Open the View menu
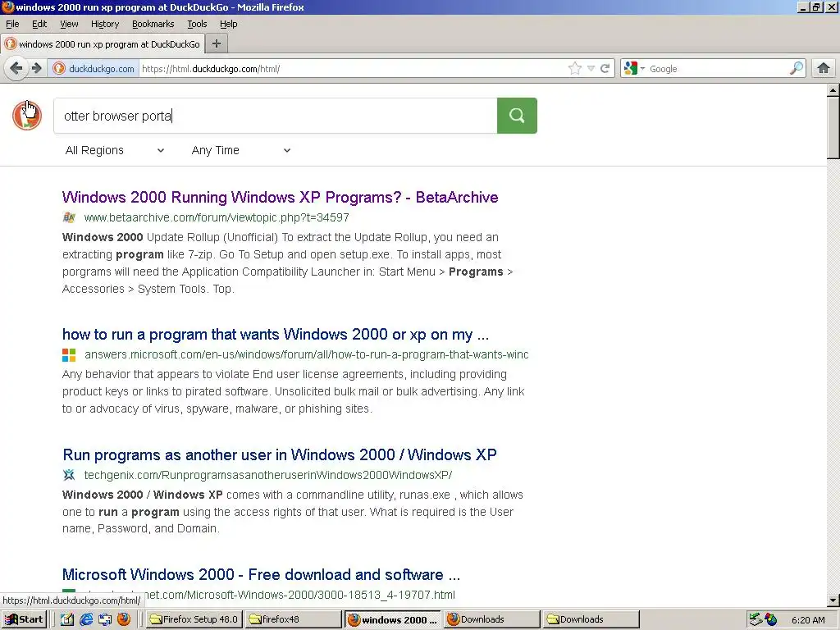 tap(69, 24)
